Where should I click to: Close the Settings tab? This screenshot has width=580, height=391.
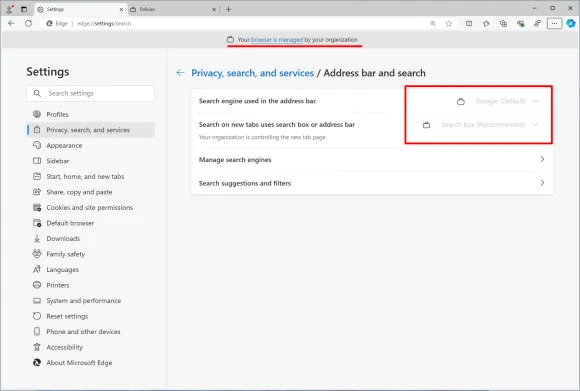121,10
